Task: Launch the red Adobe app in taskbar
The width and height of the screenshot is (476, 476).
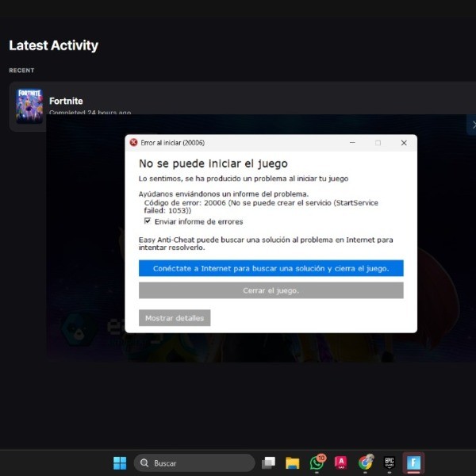Action: pyautogui.click(x=340, y=463)
